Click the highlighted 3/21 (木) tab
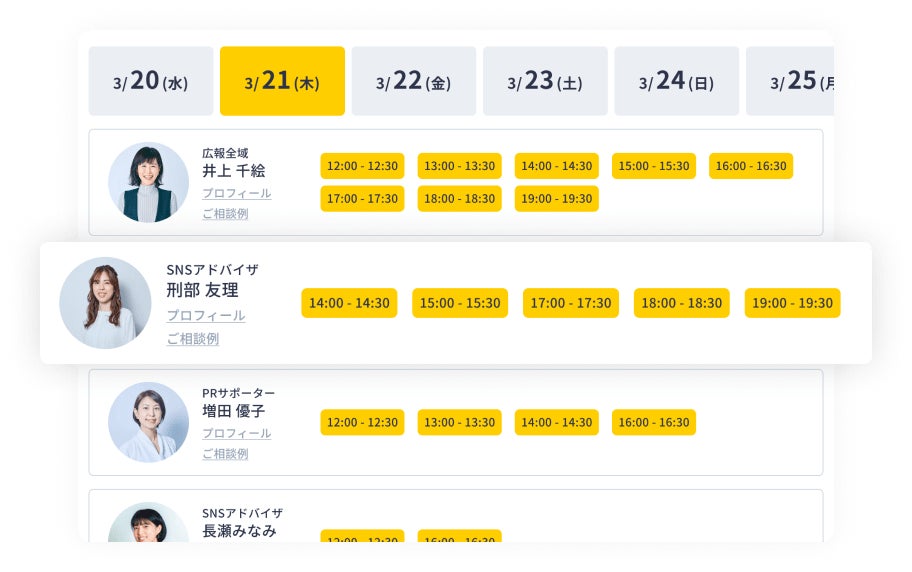This screenshot has width=912, height=572. pyautogui.click(x=282, y=81)
